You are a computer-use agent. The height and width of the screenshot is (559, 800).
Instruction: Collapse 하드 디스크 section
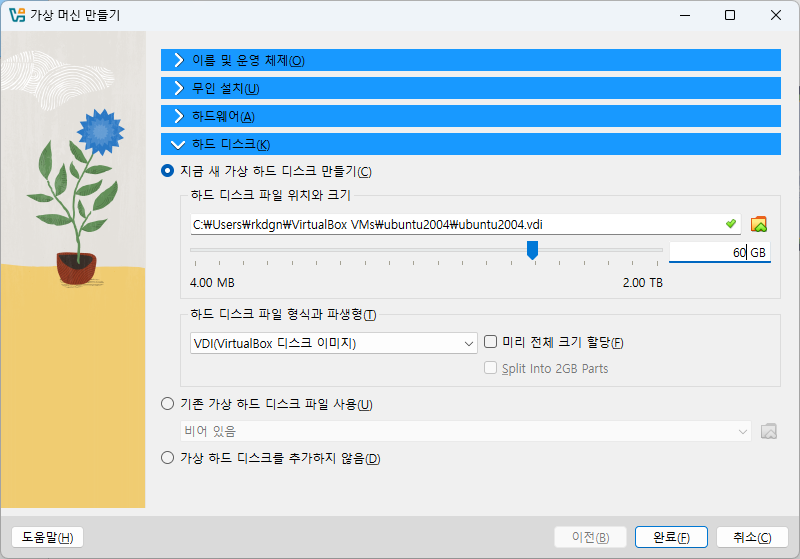coord(470,144)
